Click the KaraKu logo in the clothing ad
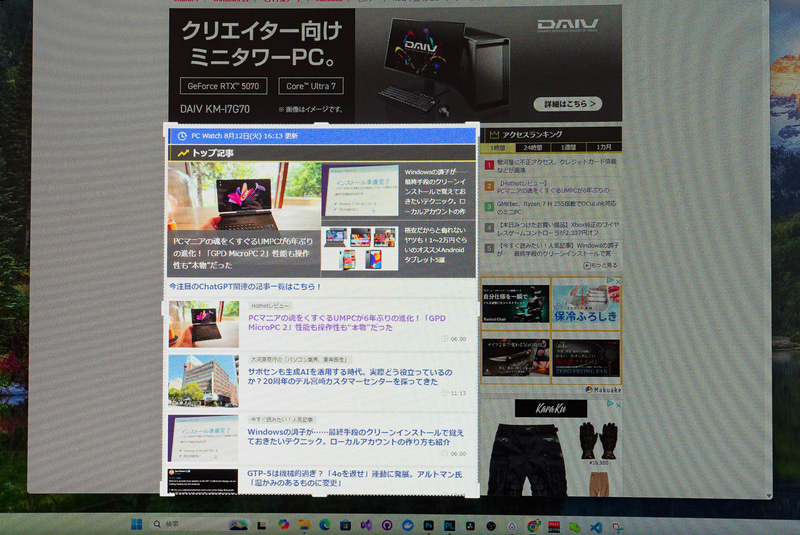 tap(551, 409)
